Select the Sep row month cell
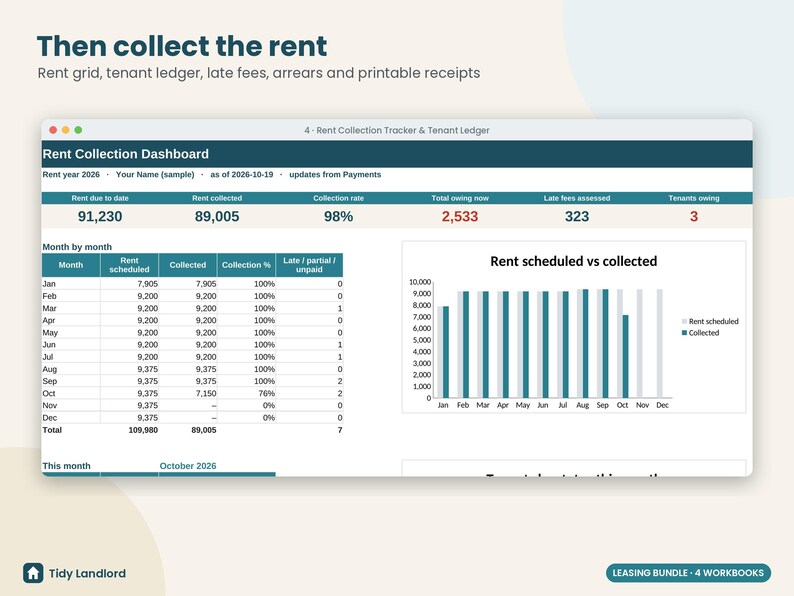Screen dimensions: 794x596 pyautogui.click(x=71, y=381)
